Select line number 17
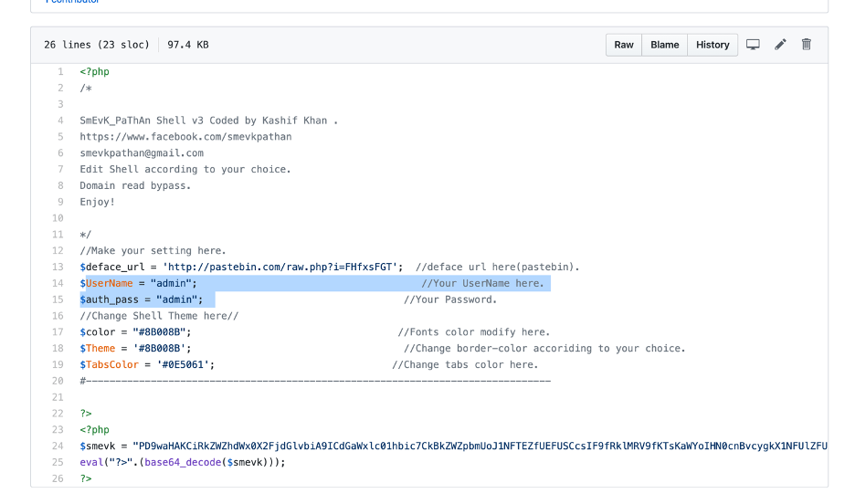 point(58,331)
